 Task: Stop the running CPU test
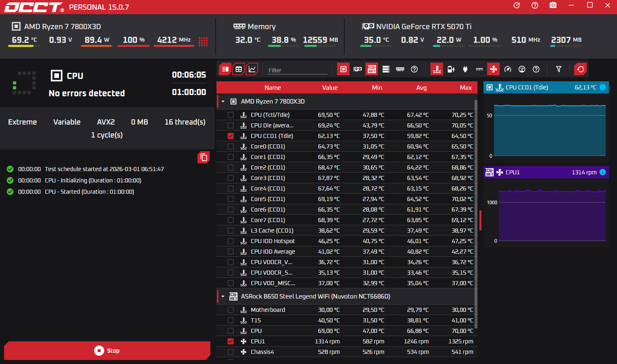pyautogui.click(x=107, y=351)
